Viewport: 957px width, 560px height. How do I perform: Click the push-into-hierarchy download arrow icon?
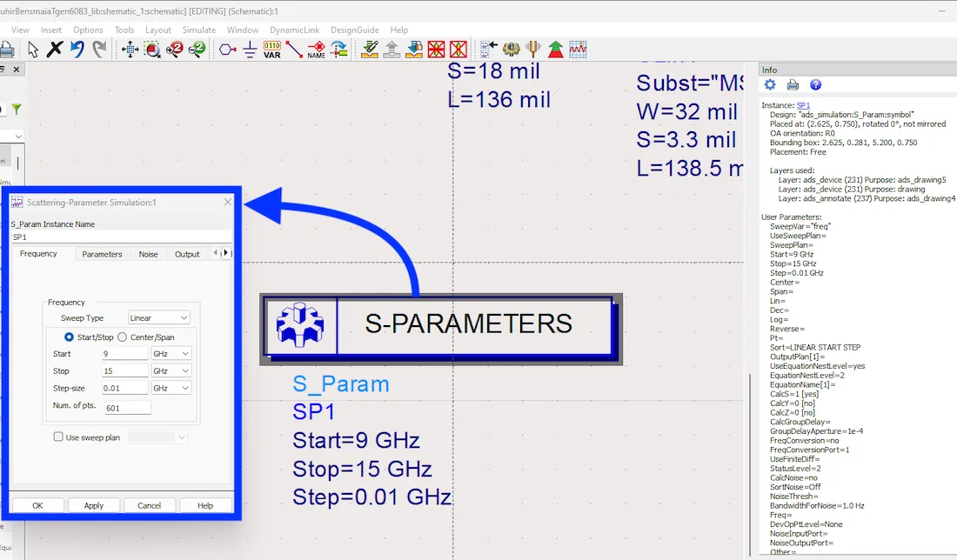click(414, 50)
